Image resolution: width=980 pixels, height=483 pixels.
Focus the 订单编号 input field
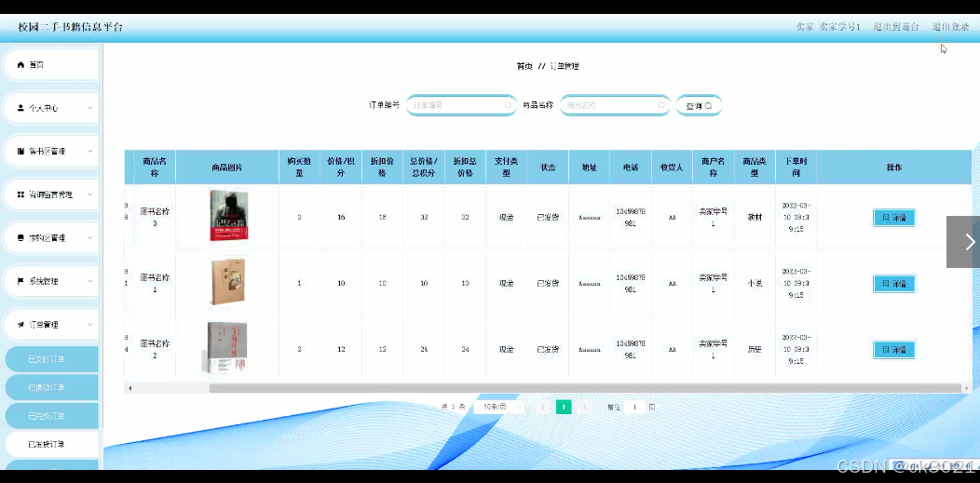pos(461,105)
